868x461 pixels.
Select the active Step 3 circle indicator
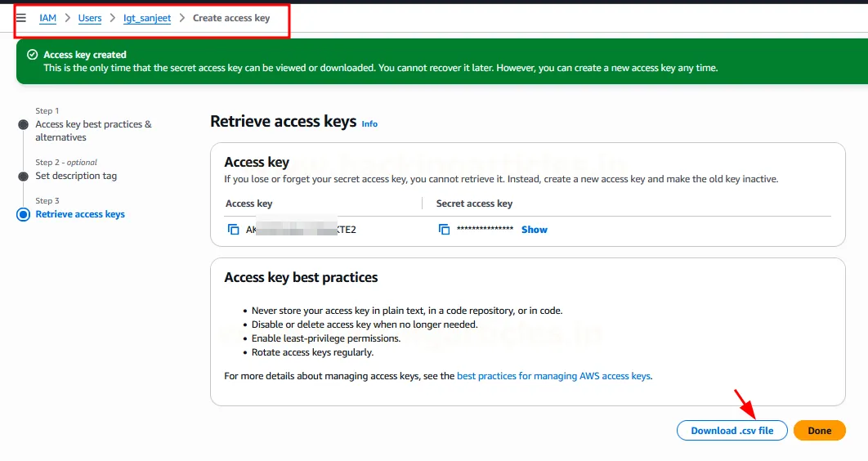coord(23,214)
